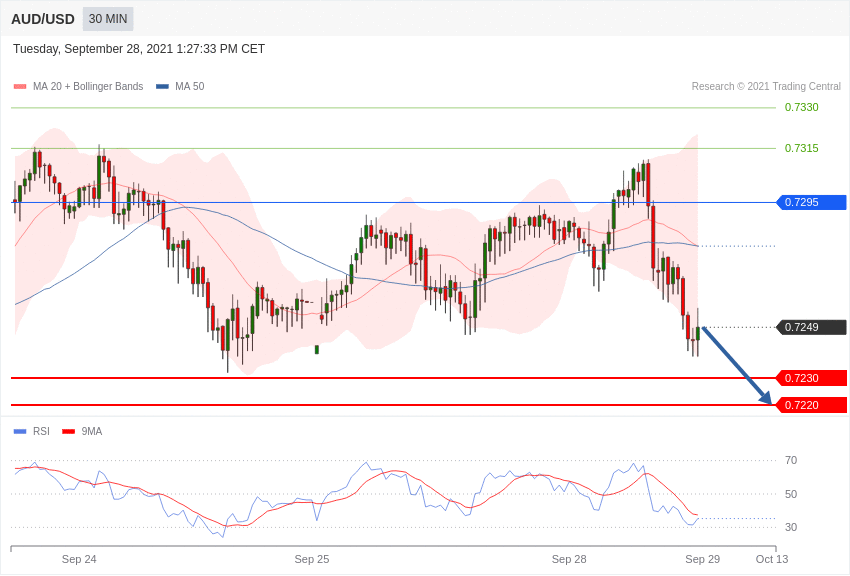Click the RSI 30 axis label

(x=791, y=527)
